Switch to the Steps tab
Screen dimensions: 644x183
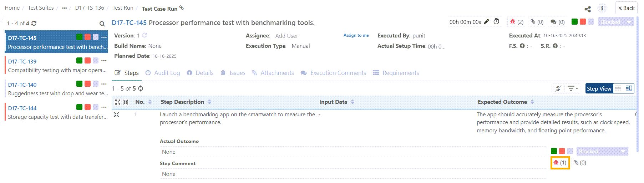click(x=127, y=73)
